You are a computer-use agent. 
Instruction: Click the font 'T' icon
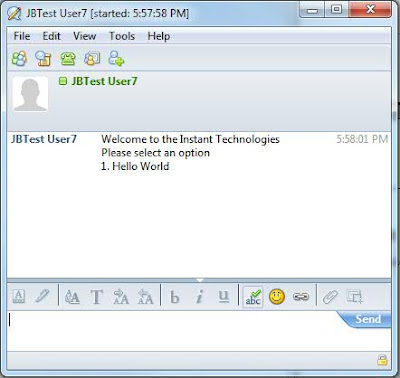click(x=97, y=296)
